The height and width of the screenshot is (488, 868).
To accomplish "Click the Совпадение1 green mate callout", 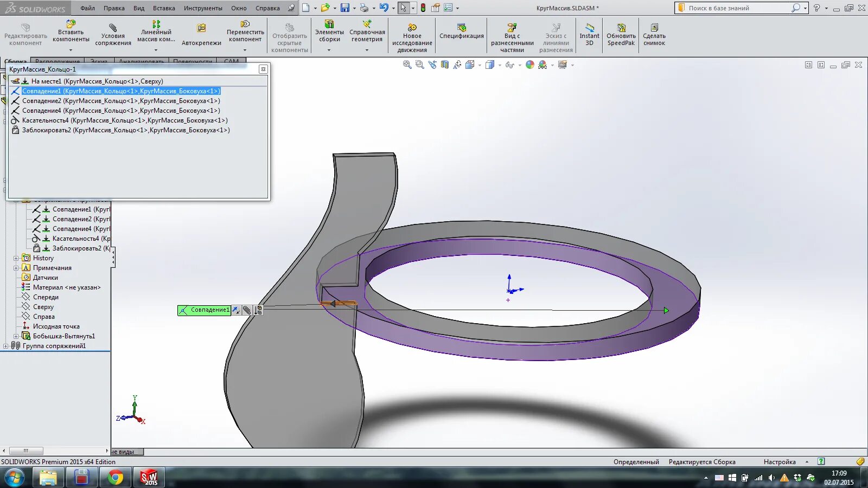I will pyautogui.click(x=205, y=310).
